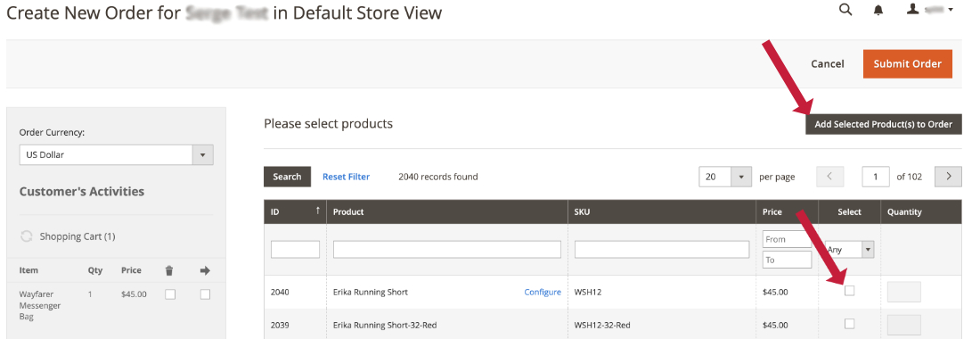Click the ID filter input field
The width and height of the screenshot is (980, 339).
click(x=295, y=250)
